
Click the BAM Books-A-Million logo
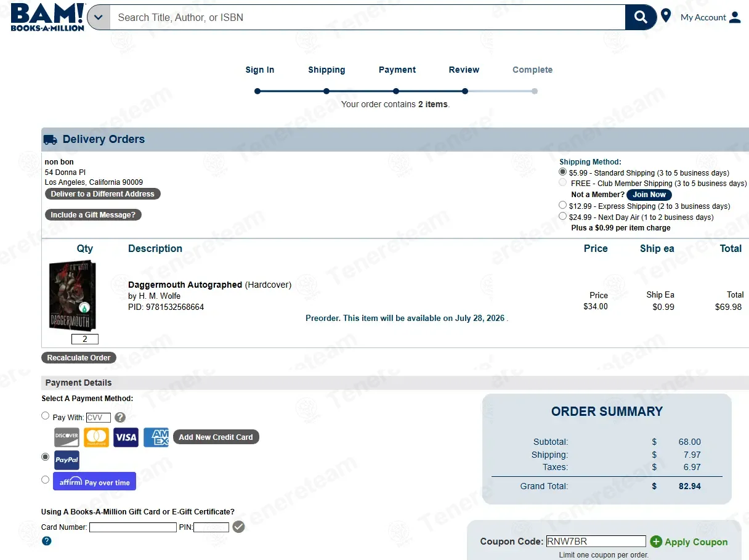pos(47,17)
